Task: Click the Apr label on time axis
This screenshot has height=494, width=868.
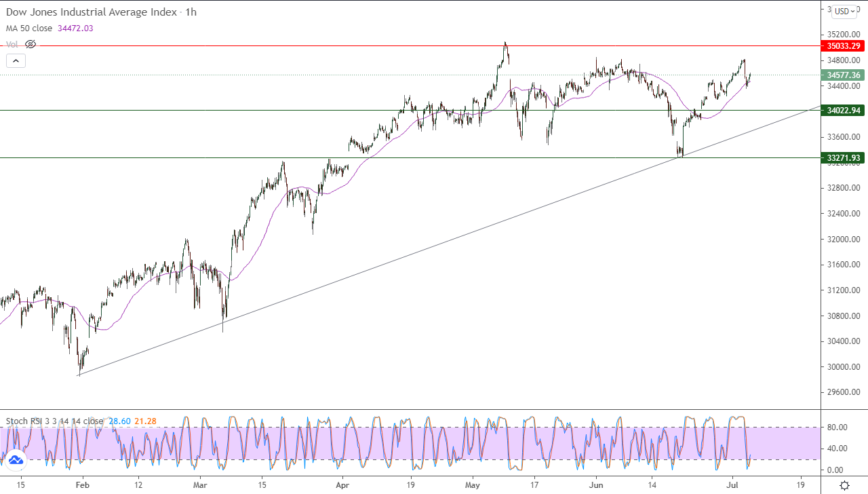Action: 342,485
